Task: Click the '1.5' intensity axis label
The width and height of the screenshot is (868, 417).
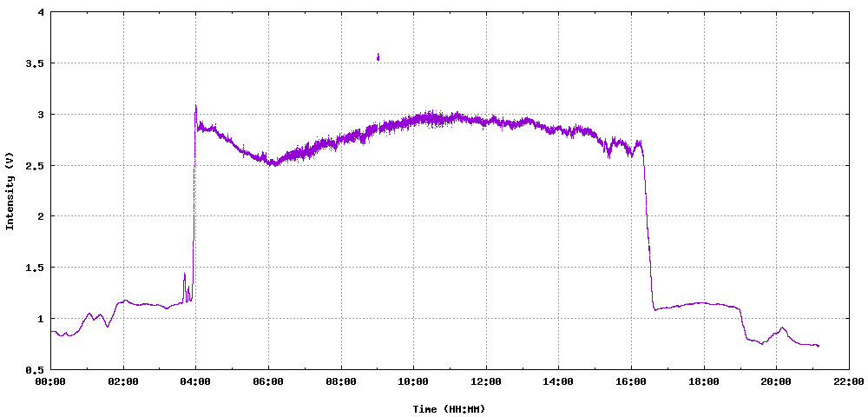Action: (x=36, y=268)
